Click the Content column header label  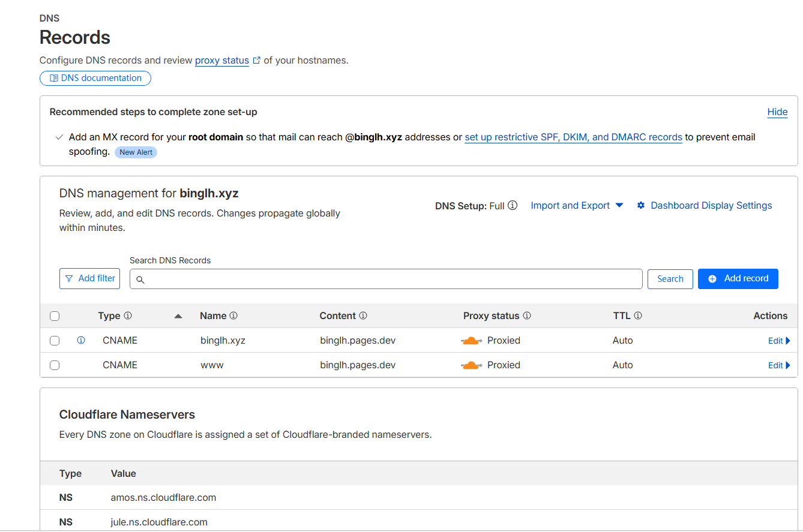[x=338, y=316]
